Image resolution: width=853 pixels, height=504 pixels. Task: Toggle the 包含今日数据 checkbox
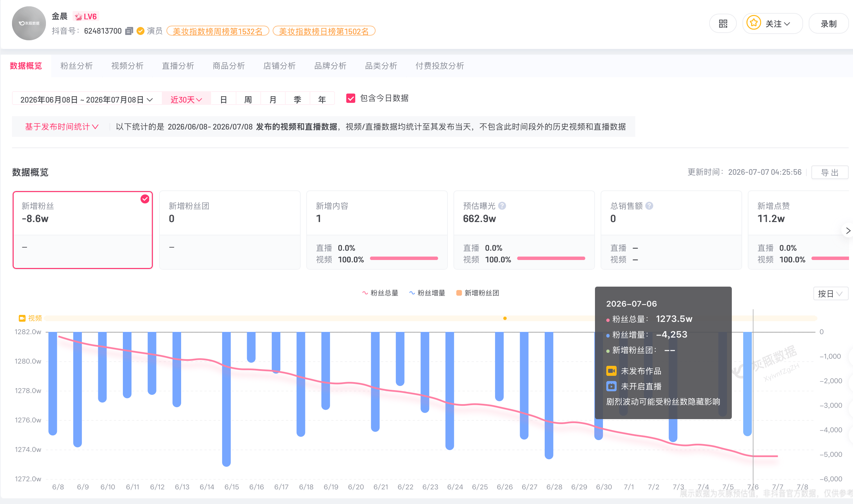(x=351, y=98)
